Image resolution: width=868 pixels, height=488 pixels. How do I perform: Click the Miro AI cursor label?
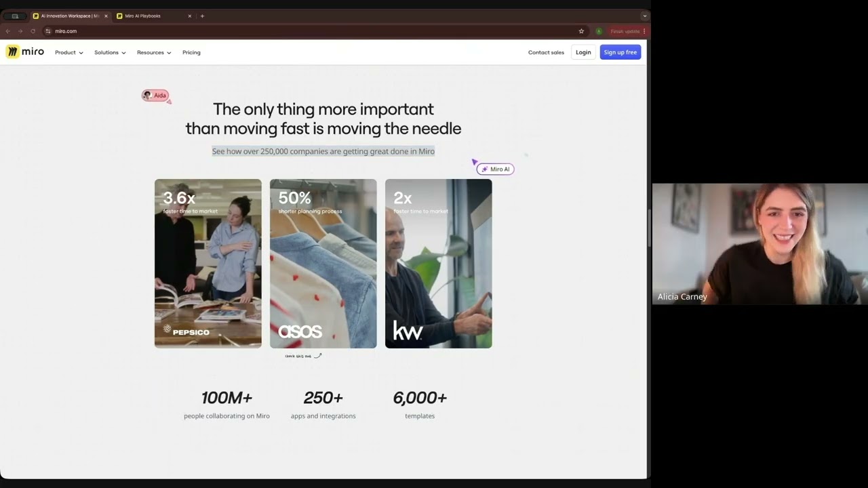click(496, 169)
